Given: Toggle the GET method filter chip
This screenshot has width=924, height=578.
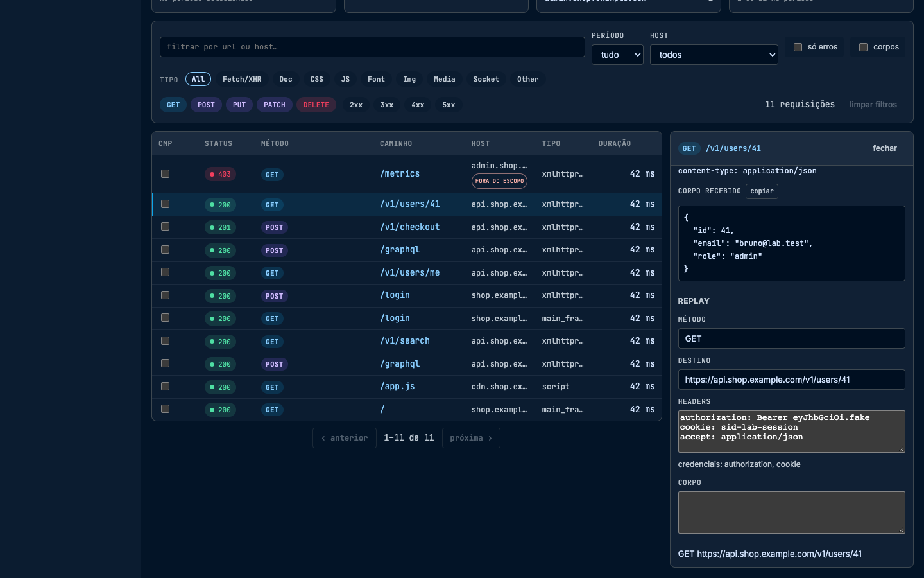Looking at the screenshot, I should (173, 105).
